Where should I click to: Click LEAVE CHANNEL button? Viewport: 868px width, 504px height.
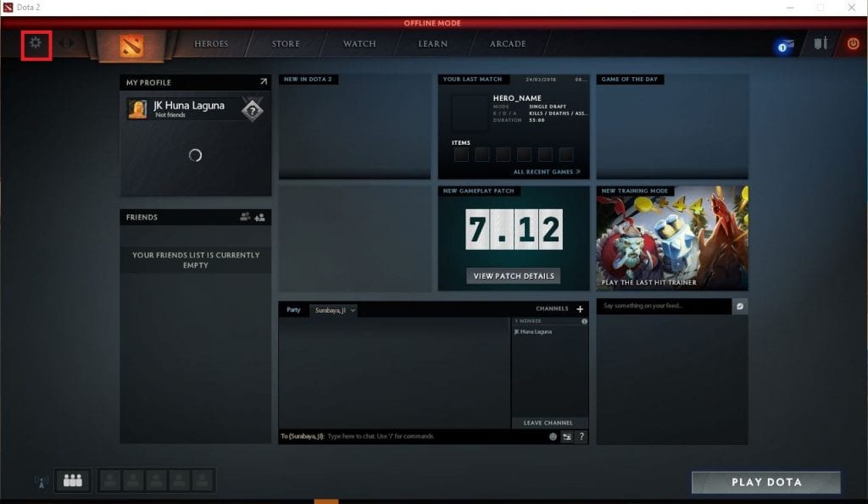(548, 423)
